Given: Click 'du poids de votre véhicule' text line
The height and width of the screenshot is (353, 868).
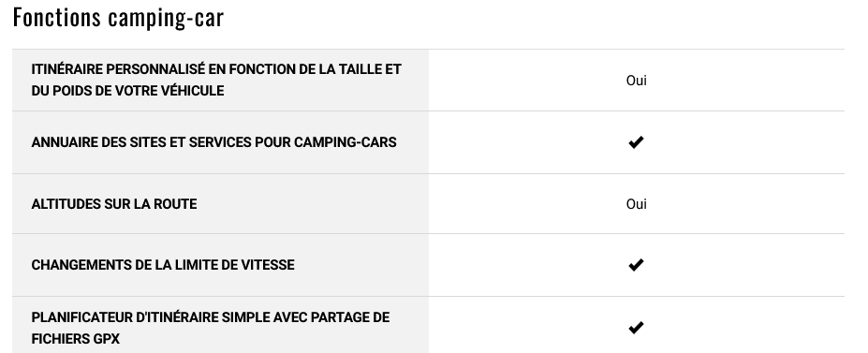Looking at the screenshot, I should (x=128, y=91).
